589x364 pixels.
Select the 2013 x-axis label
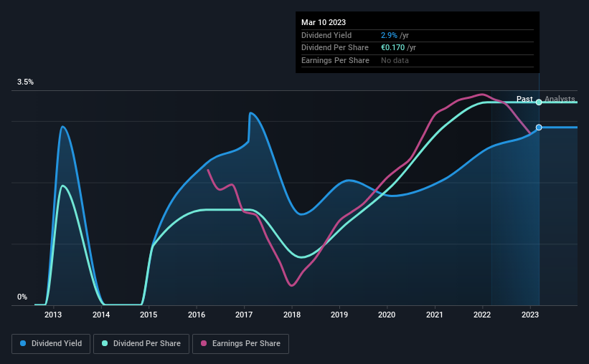click(x=53, y=315)
